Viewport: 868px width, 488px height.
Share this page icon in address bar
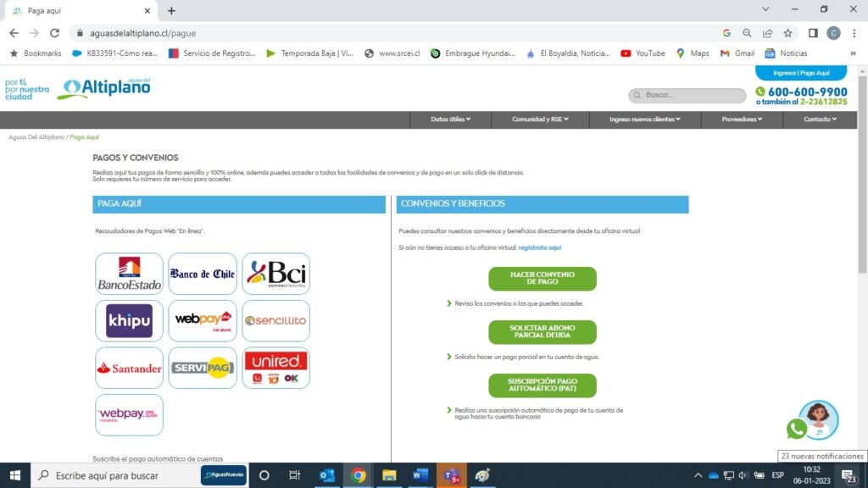(x=767, y=33)
